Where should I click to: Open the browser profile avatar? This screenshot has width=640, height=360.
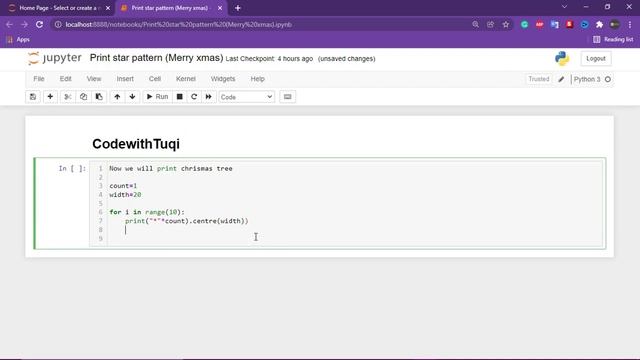pyautogui.click(x=615, y=24)
